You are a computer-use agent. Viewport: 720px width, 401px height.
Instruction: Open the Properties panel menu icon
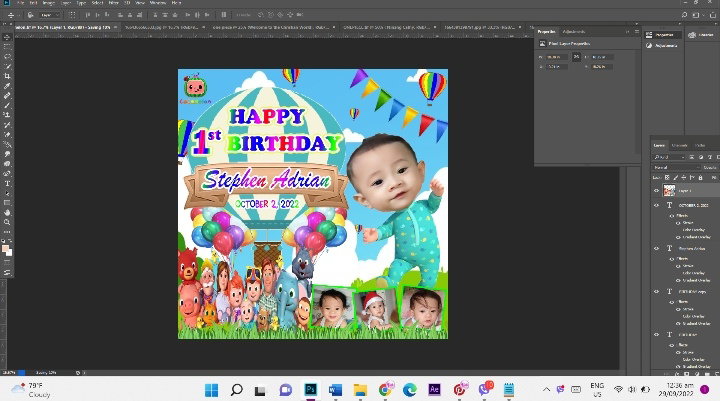point(636,32)
